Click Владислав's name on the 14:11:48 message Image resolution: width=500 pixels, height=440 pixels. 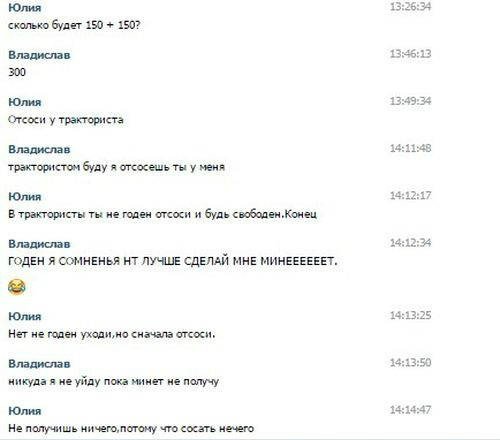pos(39,149)
